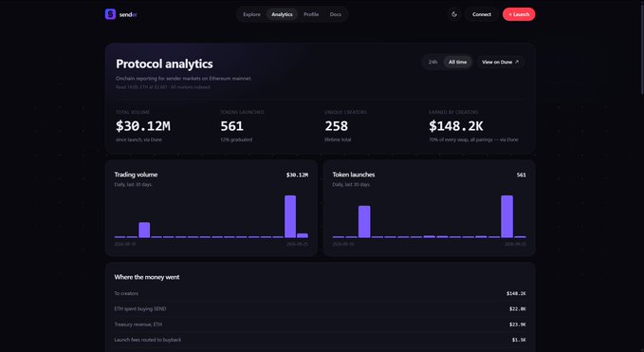Image resolution: width=644 pixels, height=352 pixels.
Task: Open the Docs tab
Action: pos(336,14)
